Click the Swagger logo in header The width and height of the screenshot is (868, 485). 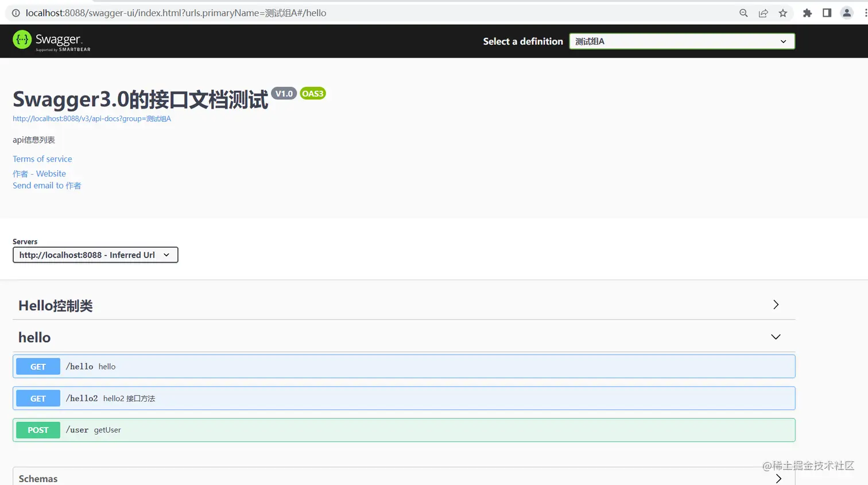(52, 41)
